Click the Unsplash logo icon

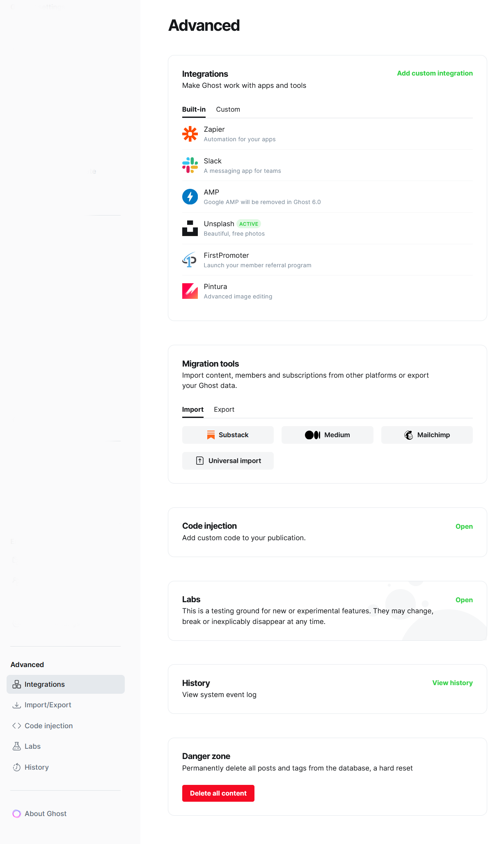click(190, 228)
